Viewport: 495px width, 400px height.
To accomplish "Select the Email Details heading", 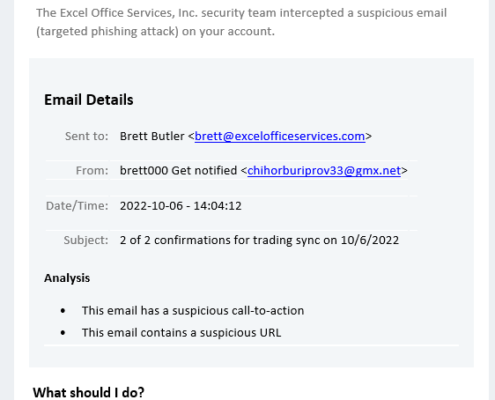I will (89, 100).
